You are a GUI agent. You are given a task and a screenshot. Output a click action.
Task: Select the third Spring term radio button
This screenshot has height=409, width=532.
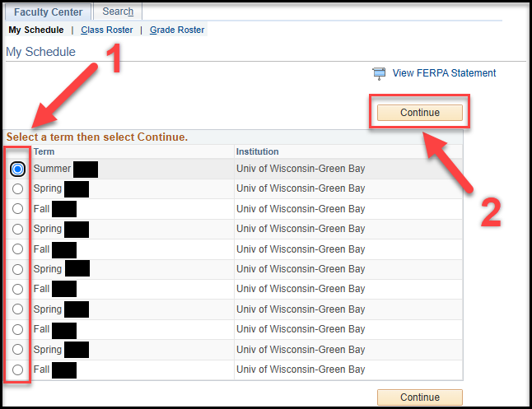[x=18, y=269]
